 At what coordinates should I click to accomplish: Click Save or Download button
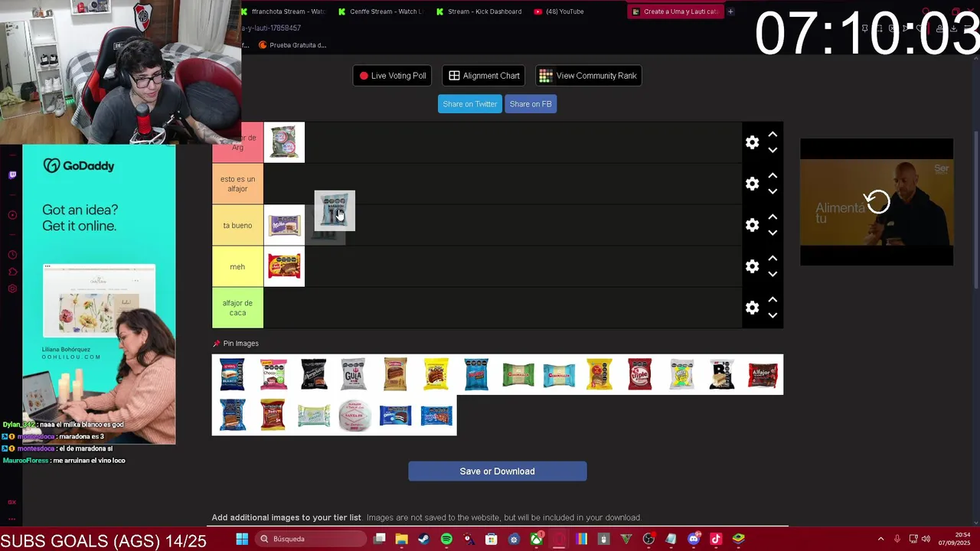tap(498, 471)
